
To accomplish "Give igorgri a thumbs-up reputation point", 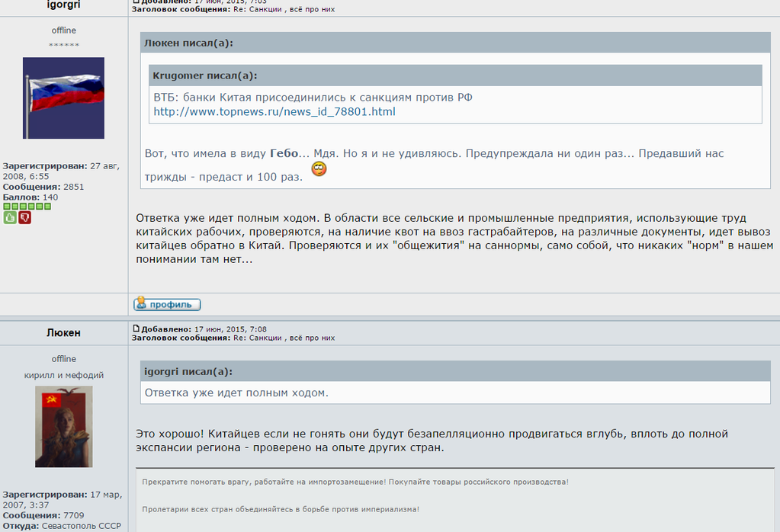I will (x=10, y=217).
